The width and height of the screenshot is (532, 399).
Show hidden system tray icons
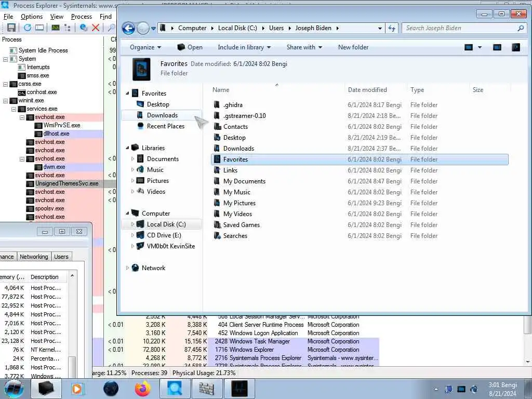(436, 390)
